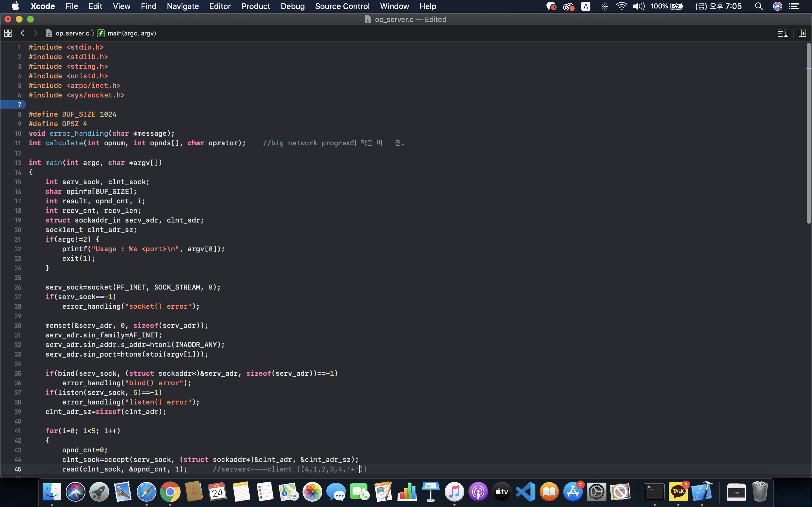Open the Xcode icon in the Dock
812x507 pixels.
[701, 492]
